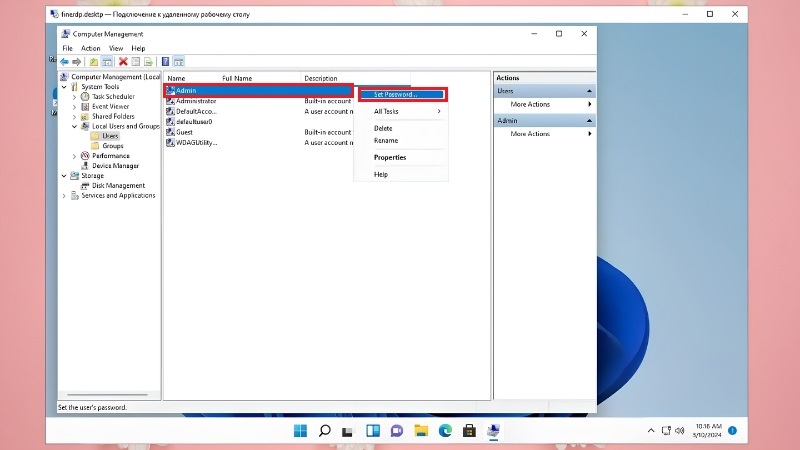Expand the Services and Applications node
The width and height of the screenshot is (800, 450).
click(64, 196)
